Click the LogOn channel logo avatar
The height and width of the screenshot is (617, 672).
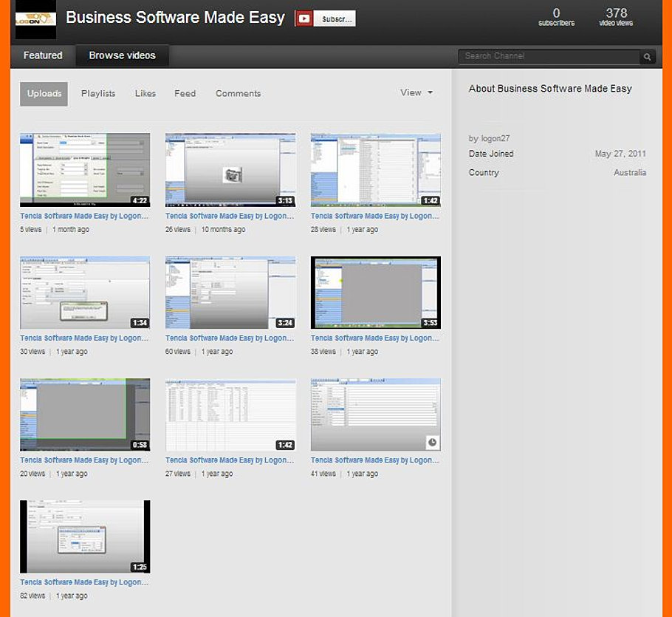pos(35,19)
